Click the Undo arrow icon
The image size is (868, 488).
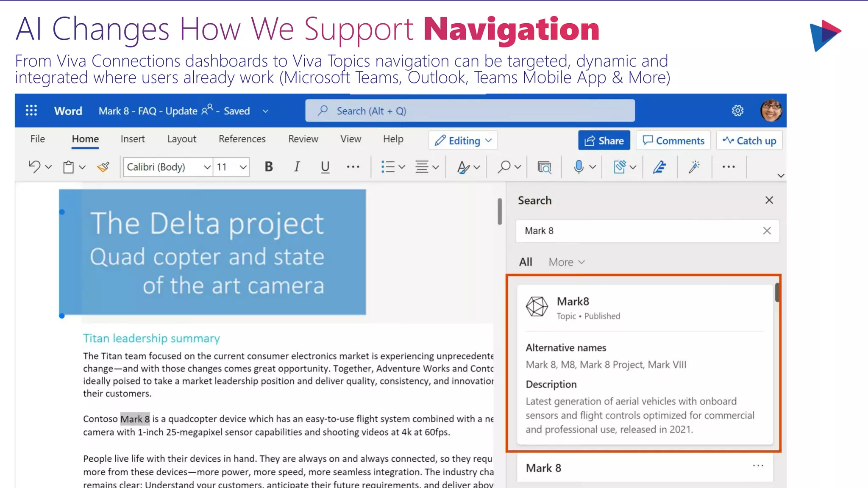click(34, 166)
